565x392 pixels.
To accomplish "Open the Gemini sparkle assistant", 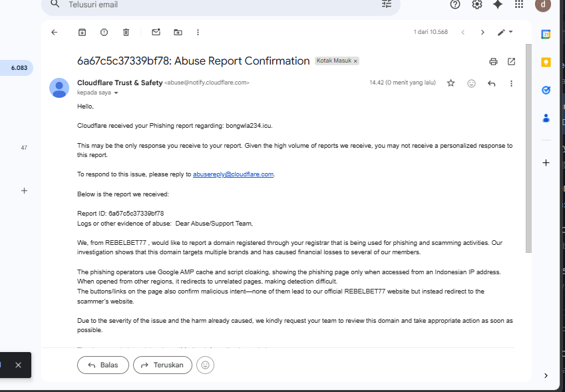I will (x=498, y=4).
